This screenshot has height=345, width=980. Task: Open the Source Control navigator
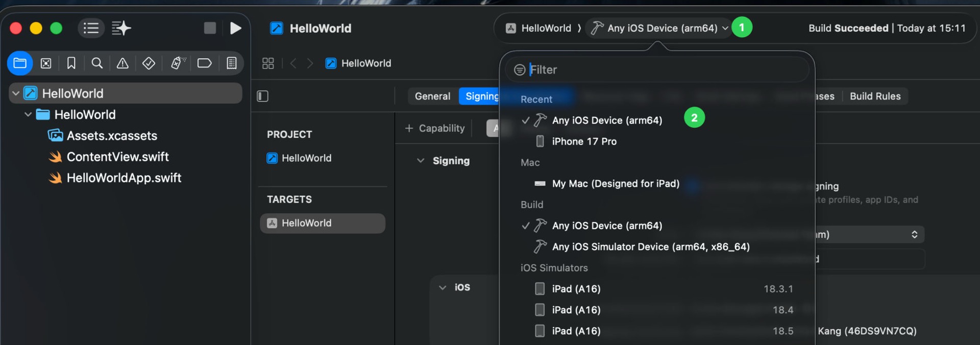tap(46, 63)
